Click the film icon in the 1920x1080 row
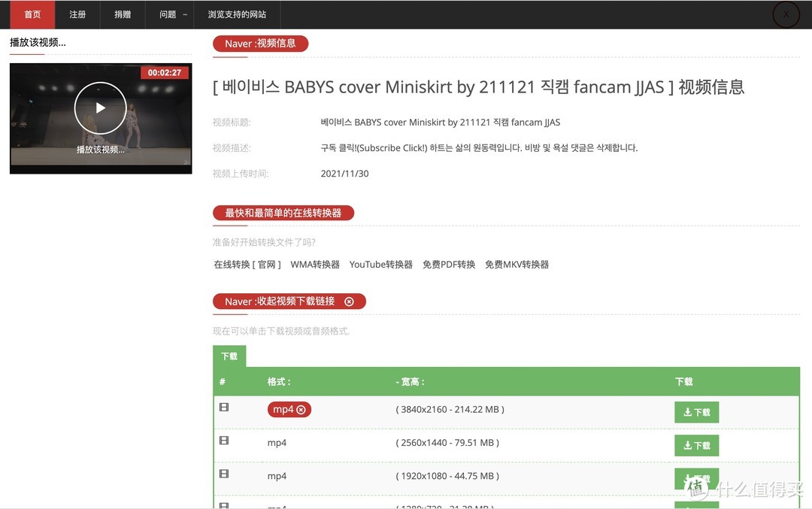812x509 pixels. [224, 473]
